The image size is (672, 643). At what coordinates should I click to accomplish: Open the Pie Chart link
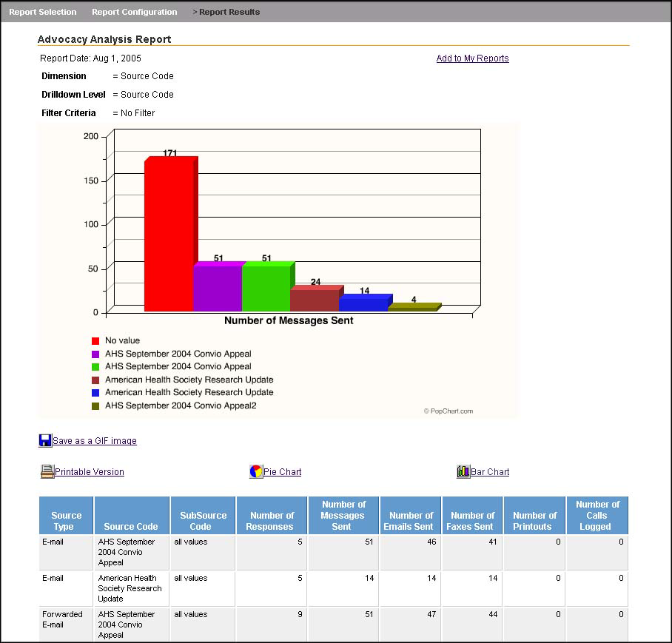[x=282, y=472]
